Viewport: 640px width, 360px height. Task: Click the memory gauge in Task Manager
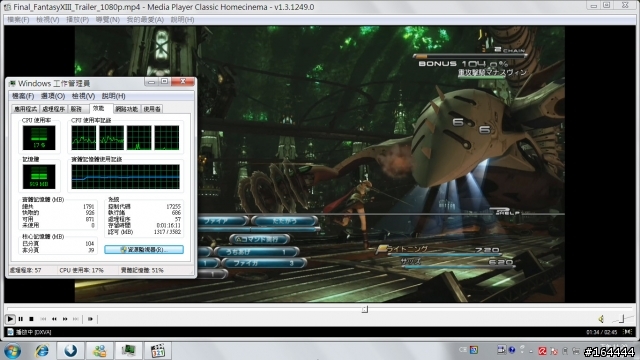39,176
